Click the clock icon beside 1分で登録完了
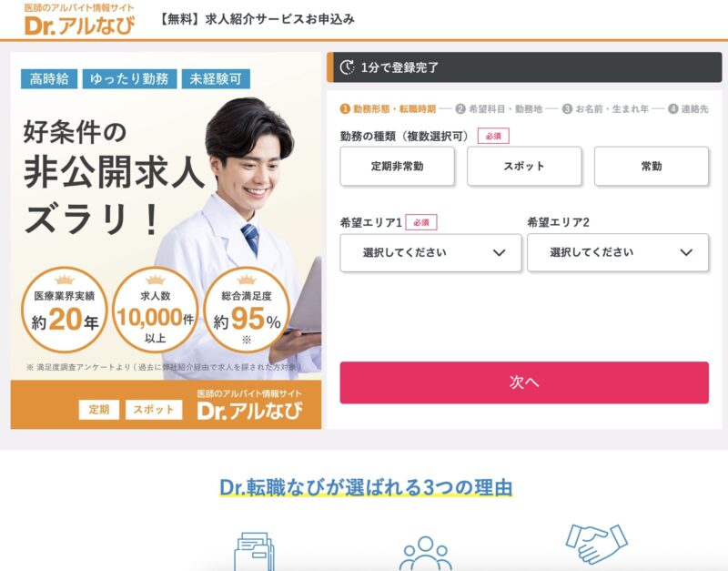 coord(347,67)
